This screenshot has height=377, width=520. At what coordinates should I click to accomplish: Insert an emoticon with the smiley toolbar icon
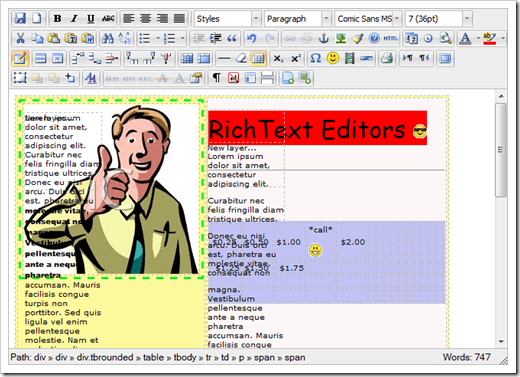333,59
